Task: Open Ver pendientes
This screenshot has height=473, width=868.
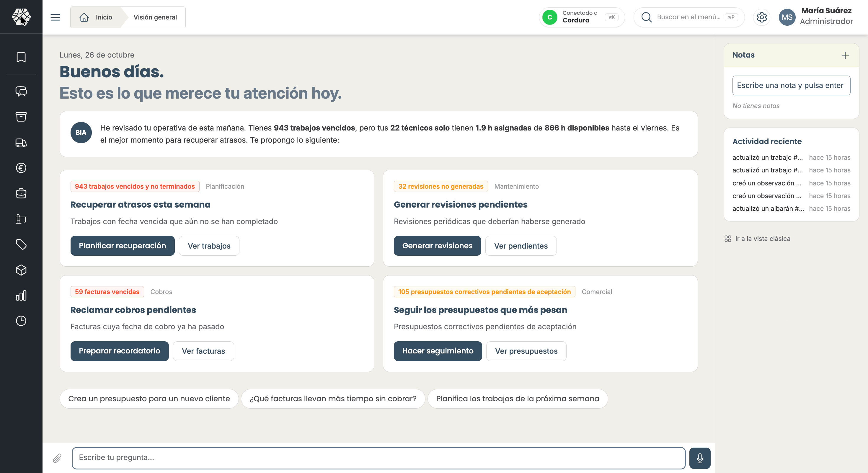Action: 521,246
